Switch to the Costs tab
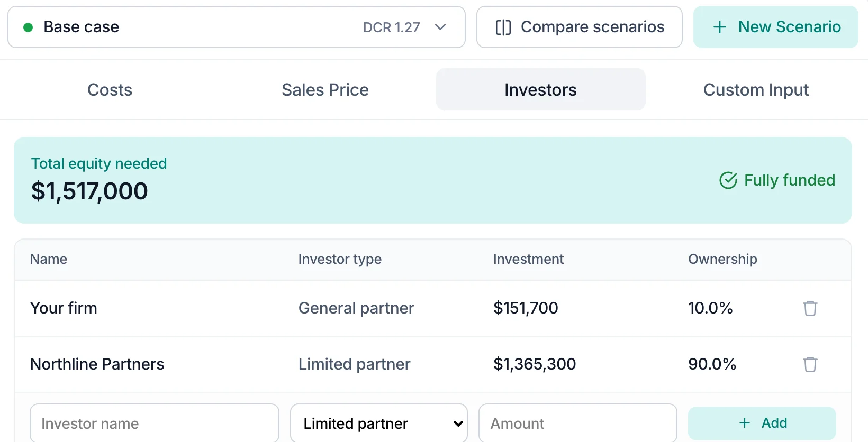The image size is (868, 442). click(110, 89)
